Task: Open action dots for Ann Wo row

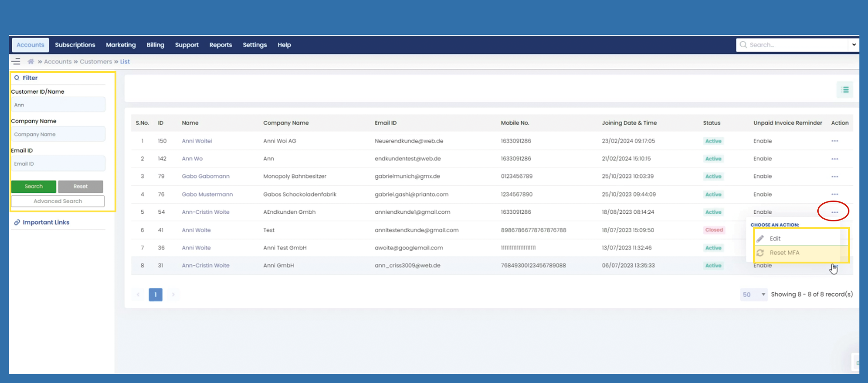Action: 834,159
